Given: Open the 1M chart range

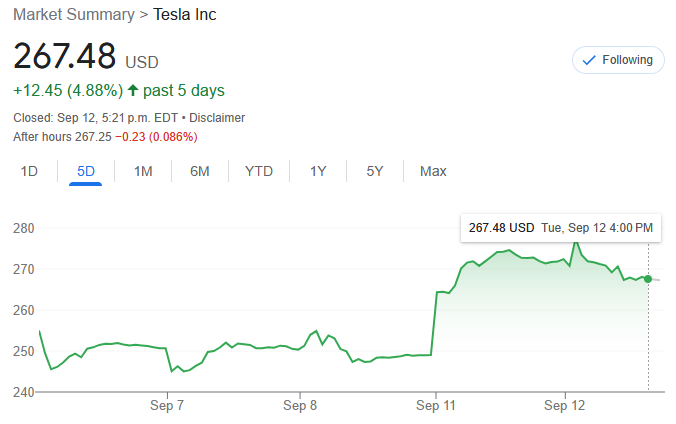Looking at the screenshot, I should pos(143,171).
